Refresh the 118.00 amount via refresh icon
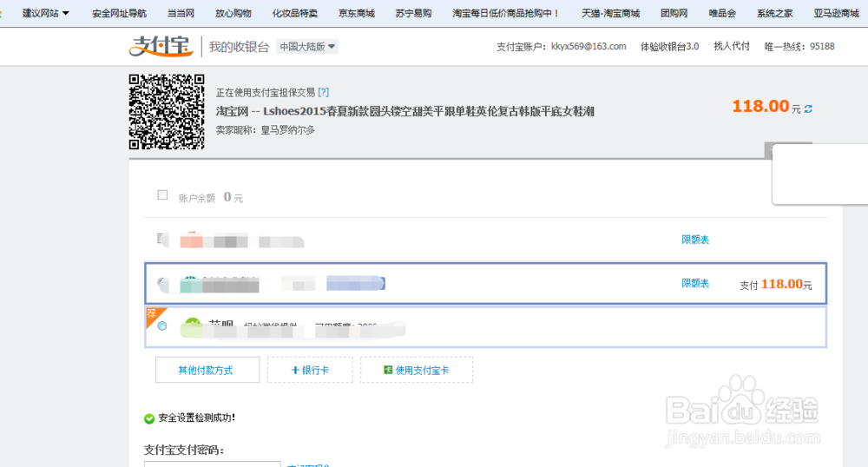The image size is (868, 467). point(808,109)
